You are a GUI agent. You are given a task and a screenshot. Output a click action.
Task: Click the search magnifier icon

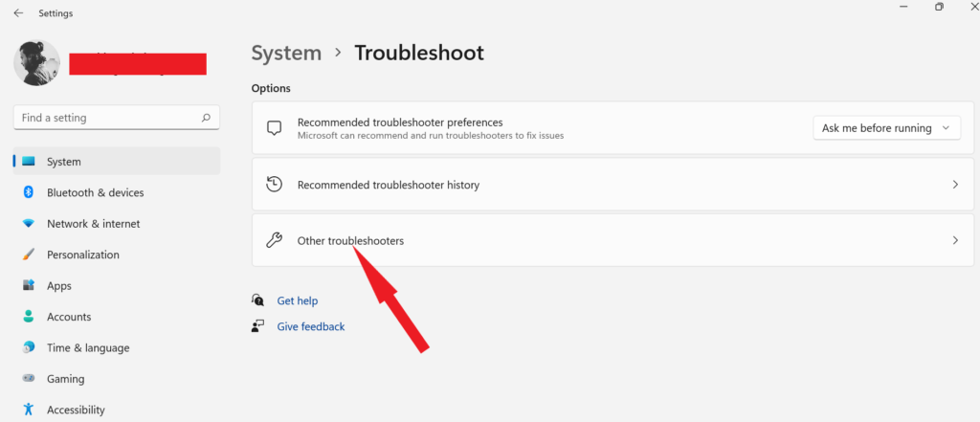tap(206, 118)
